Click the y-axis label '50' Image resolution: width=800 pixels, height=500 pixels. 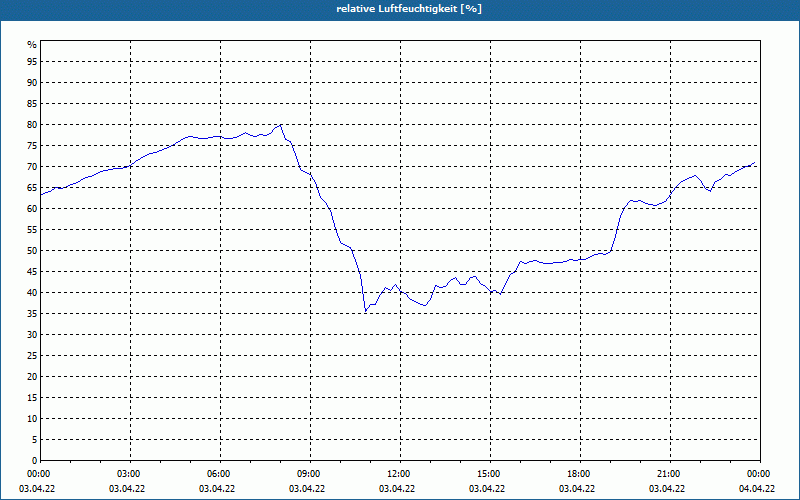[x=32, y=251]
